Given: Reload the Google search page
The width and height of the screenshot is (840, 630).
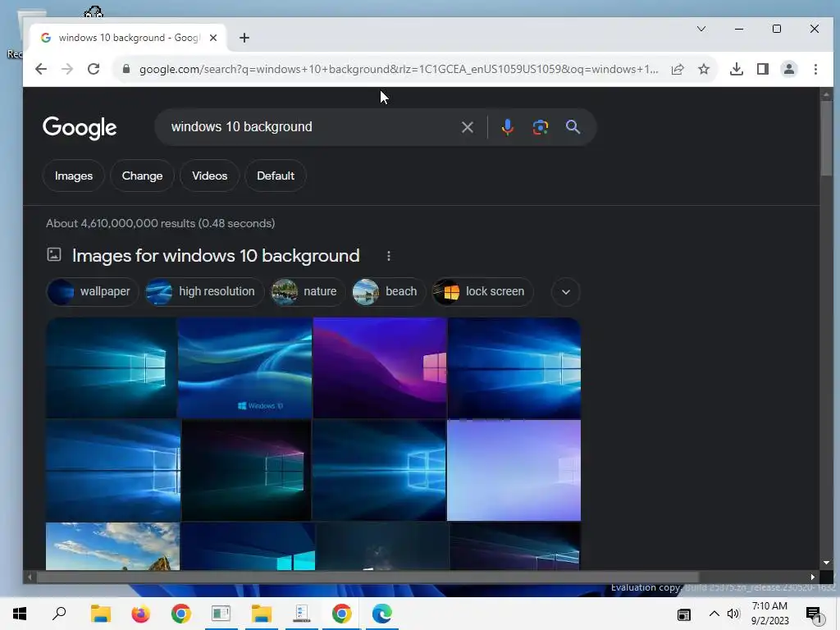Looking at the screenshot, I should coord(94,69).
